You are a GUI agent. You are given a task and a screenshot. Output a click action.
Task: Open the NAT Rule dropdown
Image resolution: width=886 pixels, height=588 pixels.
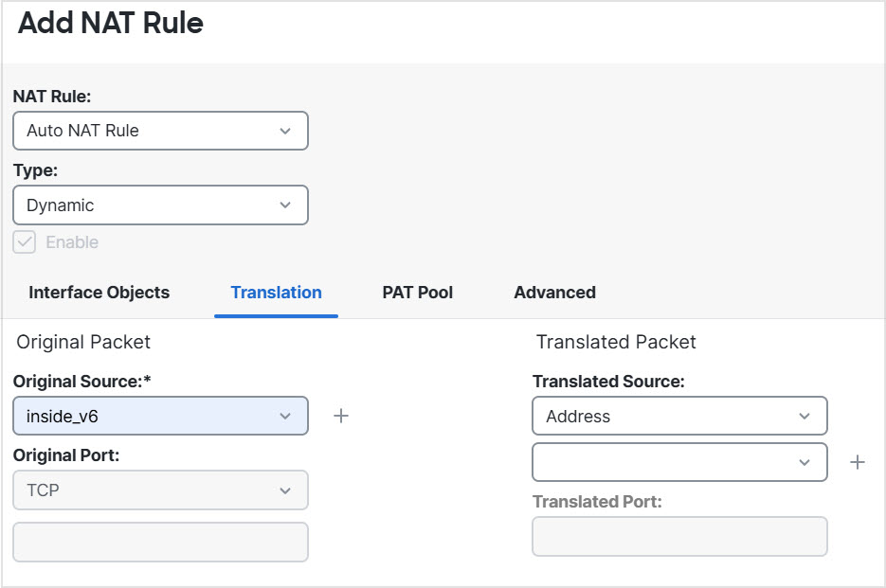(x=160, y=131)
